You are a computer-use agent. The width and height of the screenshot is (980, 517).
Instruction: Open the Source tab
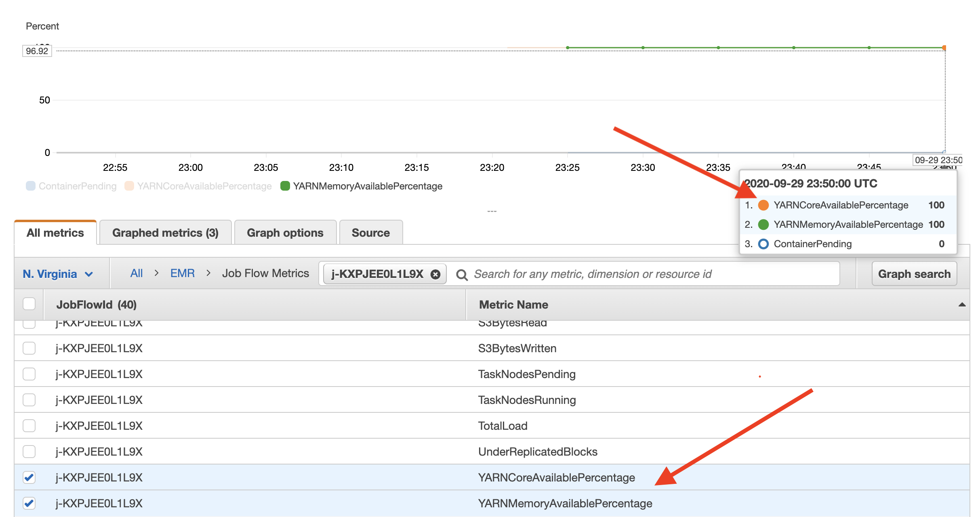(x=370, y=233)
